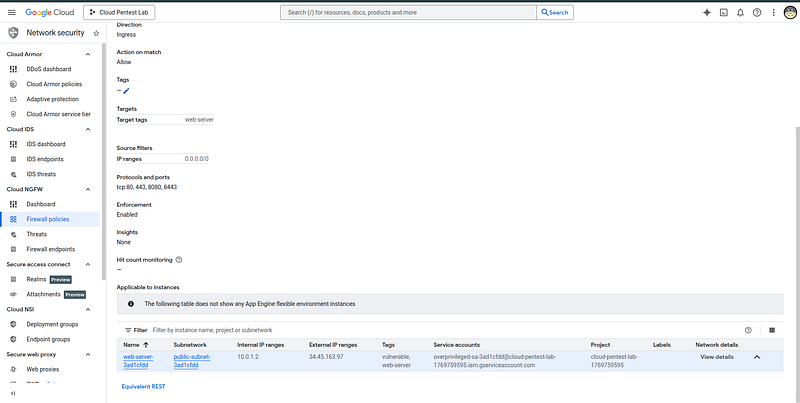
Task: Open the main navigation hamburger menu
Action: click(12, 12)
